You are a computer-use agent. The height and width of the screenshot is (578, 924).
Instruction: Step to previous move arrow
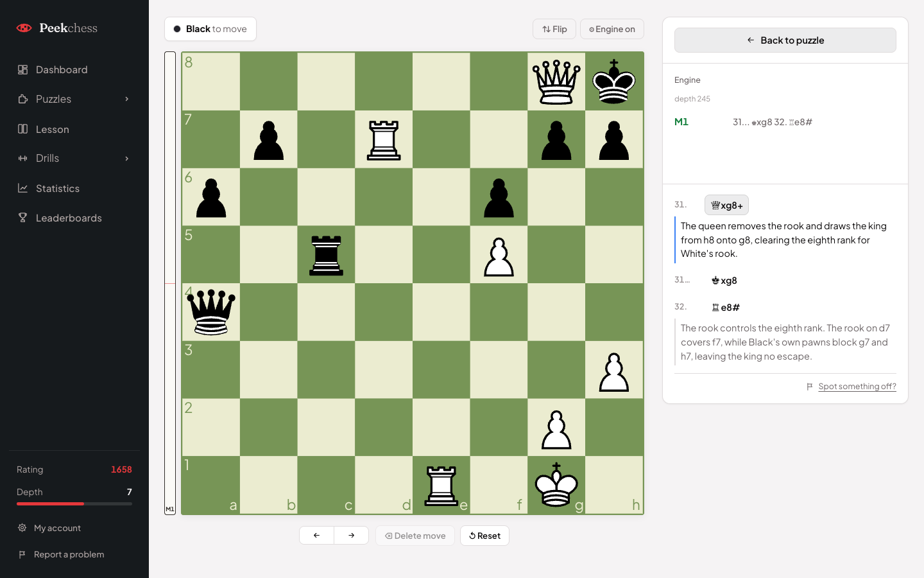[316, 535]
